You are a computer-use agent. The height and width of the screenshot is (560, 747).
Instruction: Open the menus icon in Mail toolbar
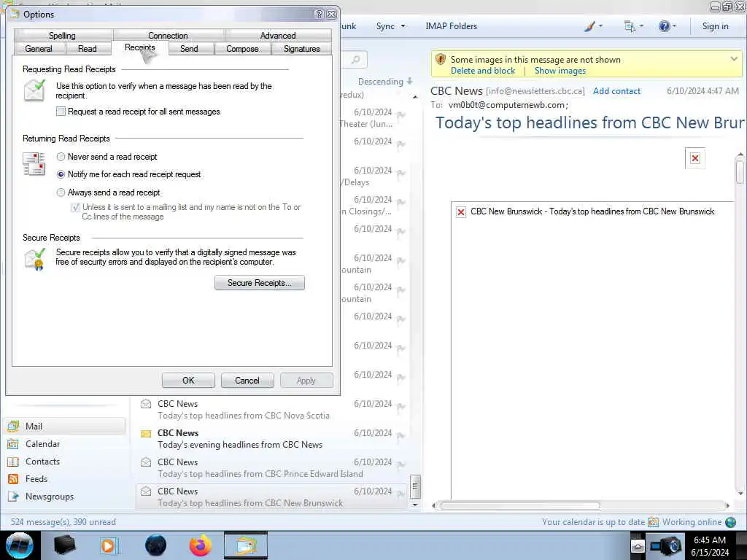point(630,26)
